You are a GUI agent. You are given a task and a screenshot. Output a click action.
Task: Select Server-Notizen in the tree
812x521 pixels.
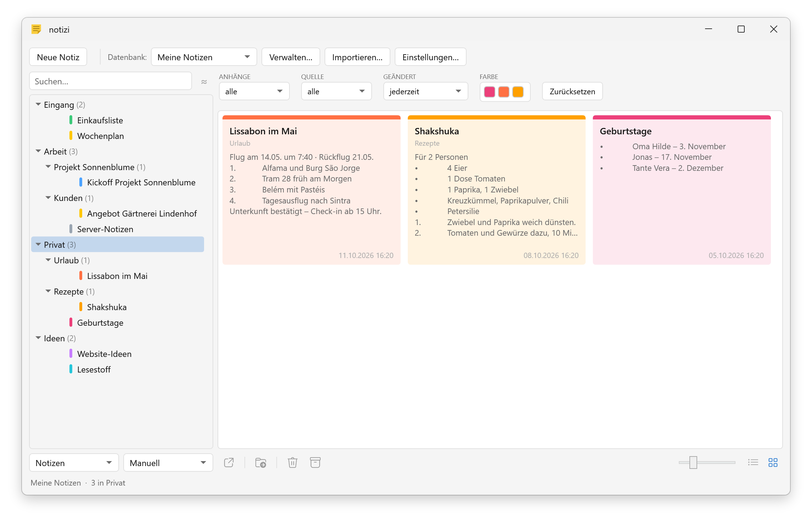pos(105,229)
